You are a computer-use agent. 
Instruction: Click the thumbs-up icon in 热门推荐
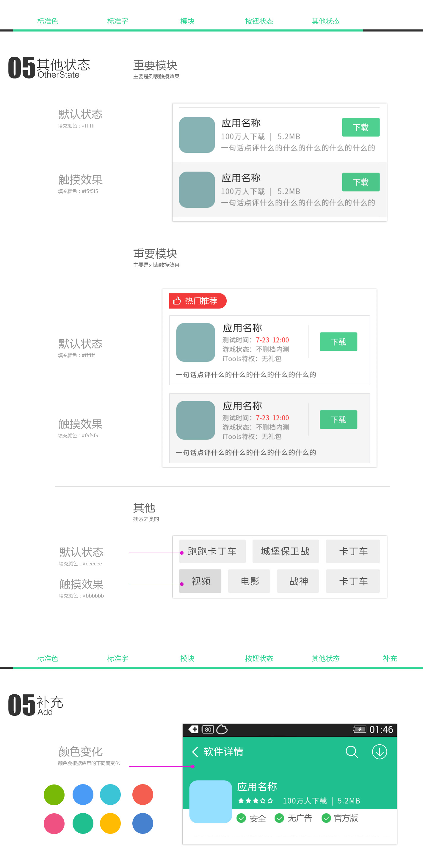177,301
